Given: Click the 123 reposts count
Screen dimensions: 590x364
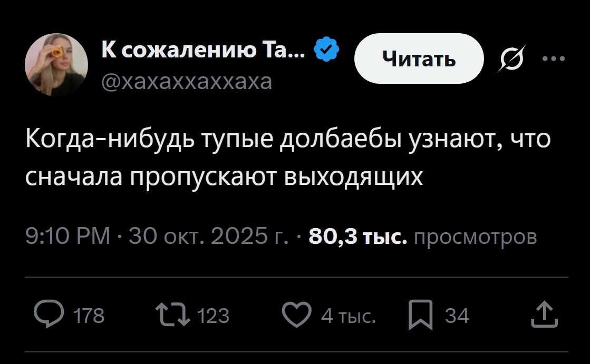Looking at the screenshot, I should [213, 316].
